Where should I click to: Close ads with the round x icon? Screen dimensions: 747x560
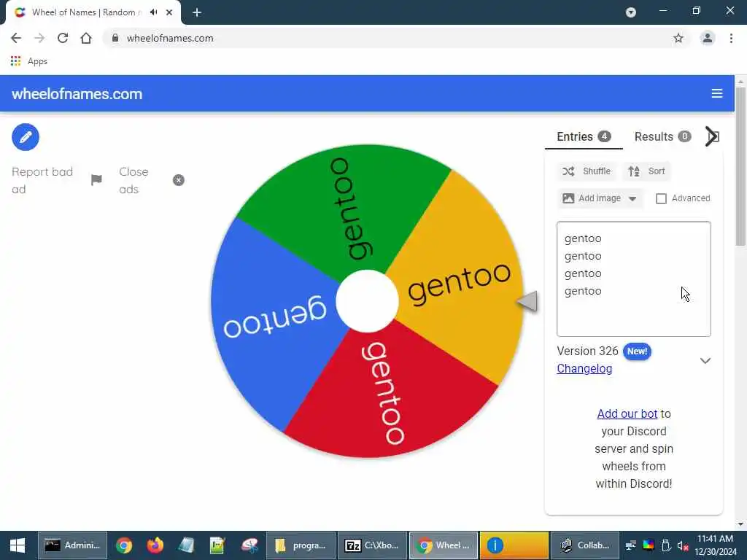point(178,180)
